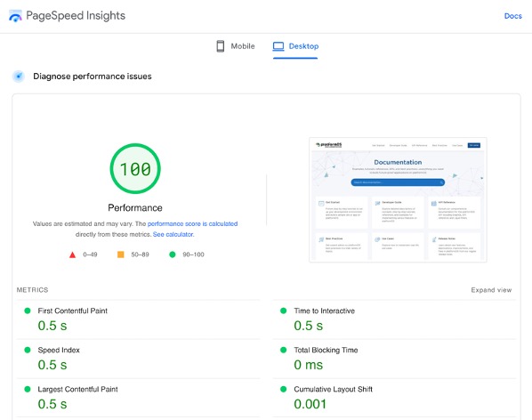This screenshot has height=420, width=532.
Task: Click the '0.5 s' First Contentful Paint value
Action: (52, 326)
